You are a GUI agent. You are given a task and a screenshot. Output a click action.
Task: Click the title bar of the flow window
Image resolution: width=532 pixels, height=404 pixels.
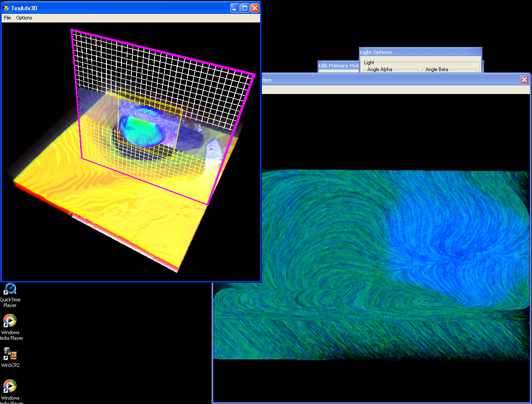(x=388, y=79)
